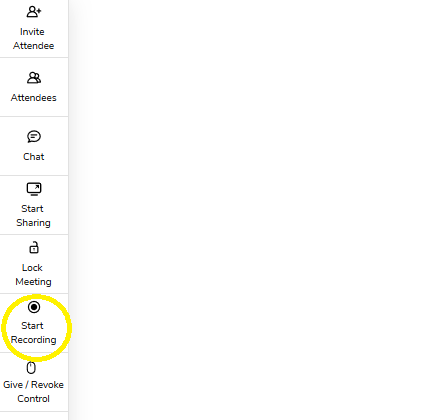Click the word Attendee under Invite
The width and height of the screenshot is (432, 420).
pos(33,46)
